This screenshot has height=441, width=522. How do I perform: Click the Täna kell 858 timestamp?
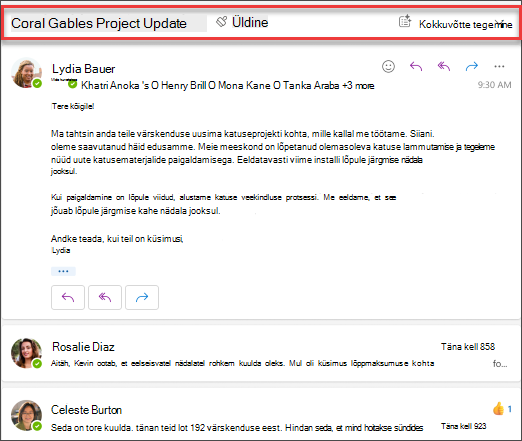[x=468, y=347]
